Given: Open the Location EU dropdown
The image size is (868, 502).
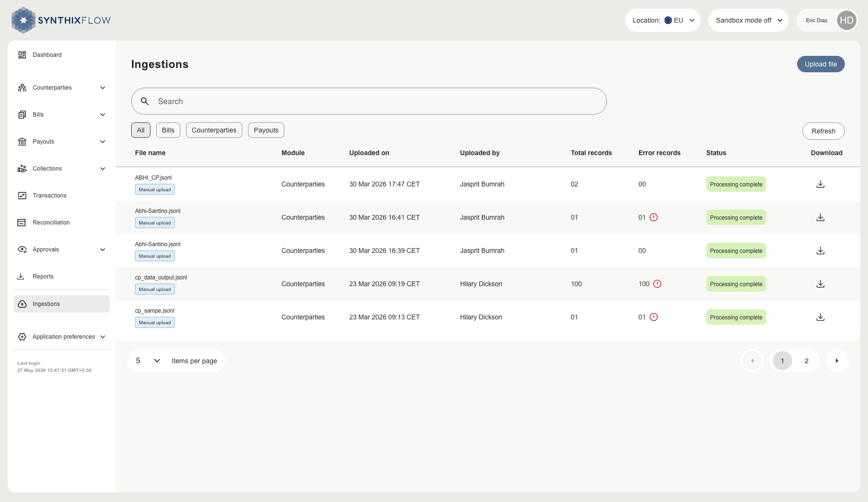Looking at the screenshot, I should (x=663, y=20).
